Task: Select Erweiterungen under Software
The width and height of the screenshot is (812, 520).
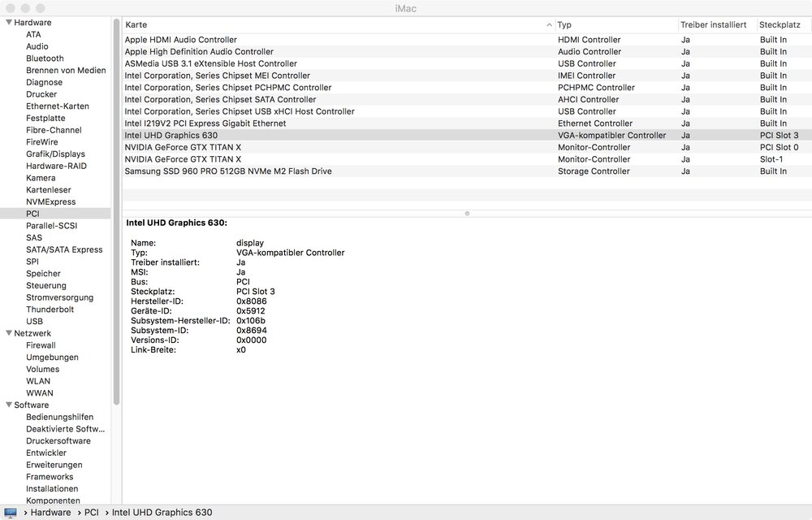Action: point(54,465)
